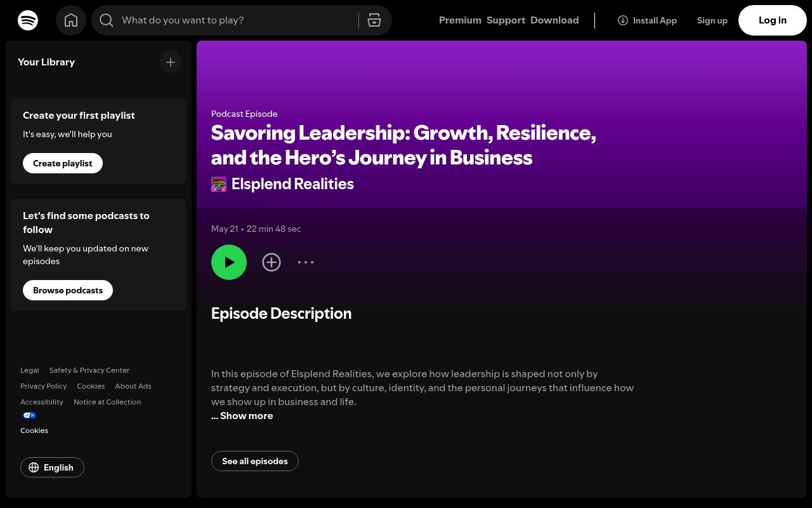The image size is (812, 508).
Task: Click the Elsplend Realities show thumbnail
Action: [219, 184]
